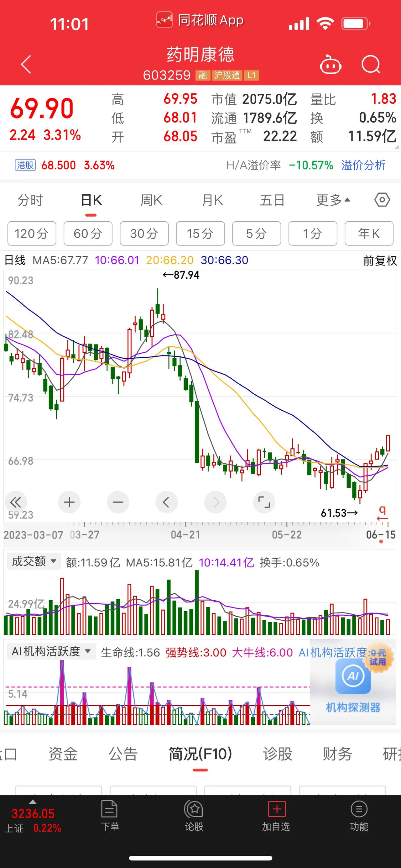The width and height of the screenshot is (401, 868).
Task: Enter fullscreen chart with expand icon
Action: coord(264,502)
